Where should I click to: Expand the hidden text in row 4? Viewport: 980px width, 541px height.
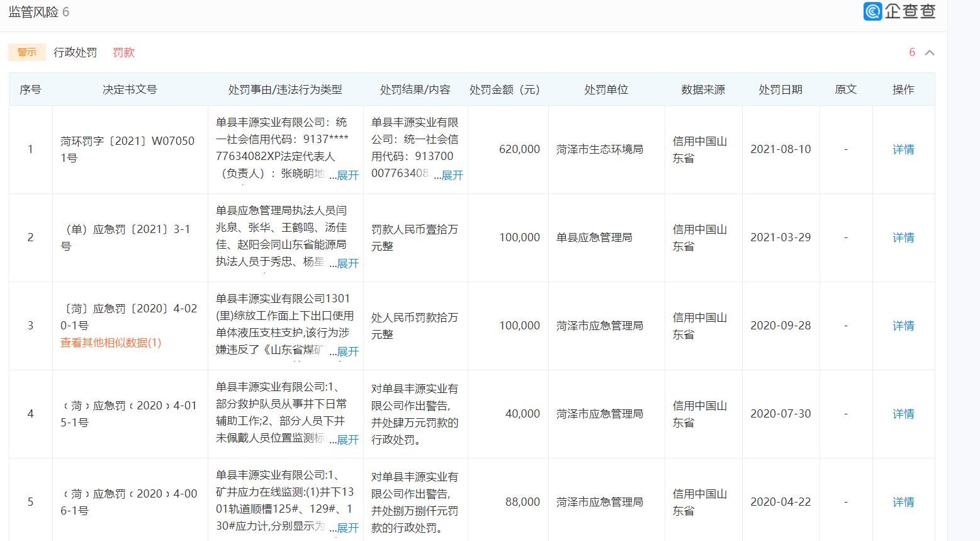click(347, 440)
